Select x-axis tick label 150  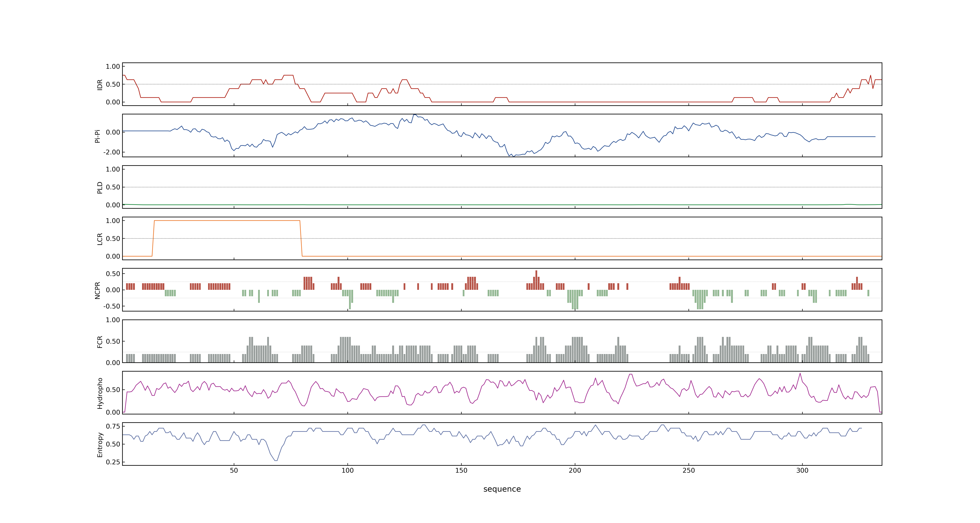coord(461,470)
